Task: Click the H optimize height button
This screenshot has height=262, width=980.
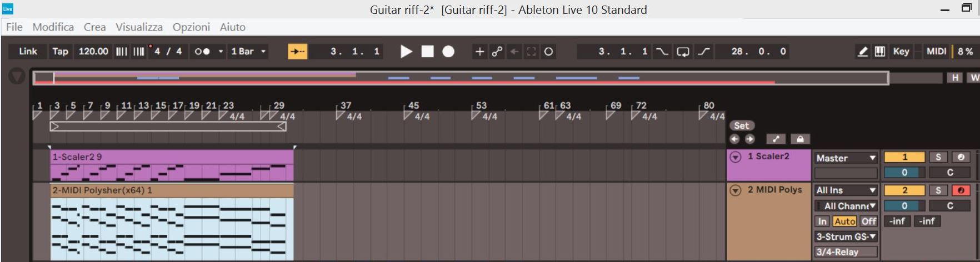Action: [x=955, y=78]
